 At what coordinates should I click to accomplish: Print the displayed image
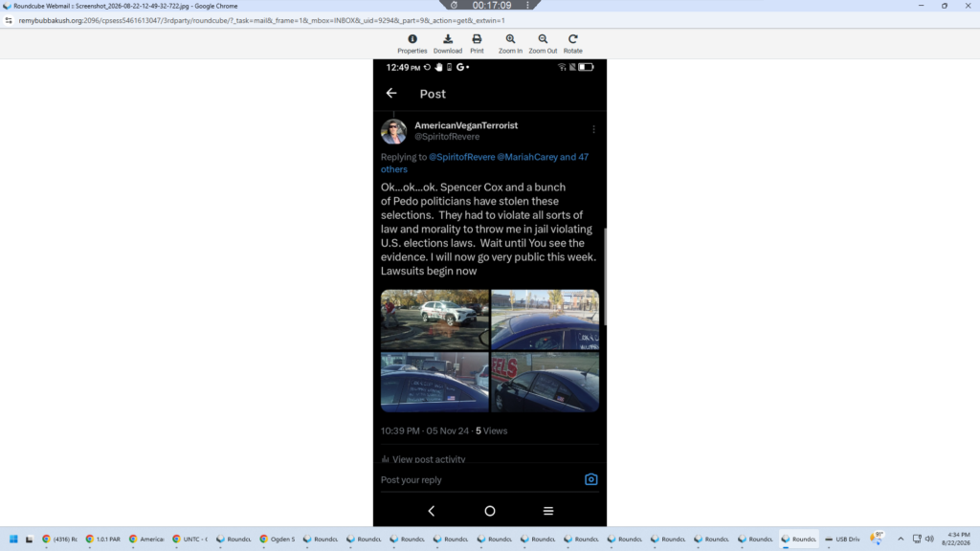click(477, 44)
